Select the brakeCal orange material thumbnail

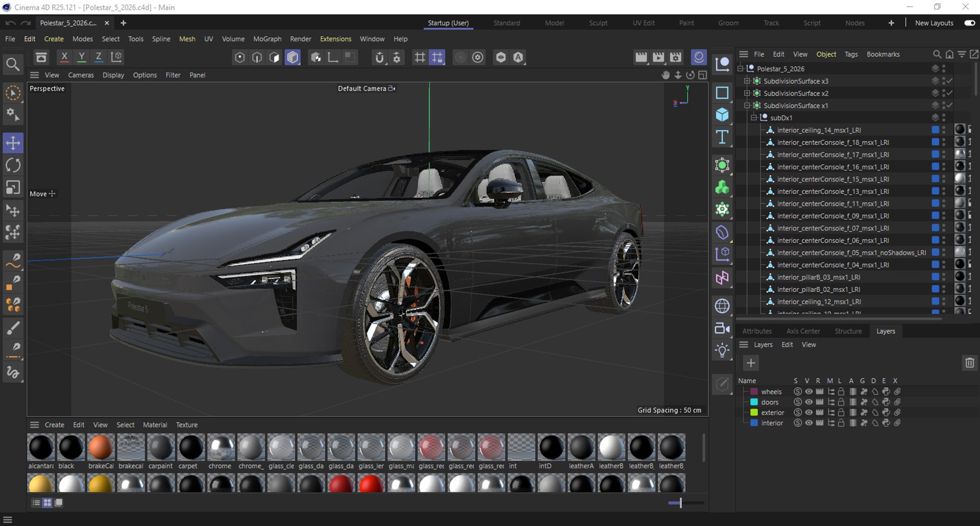point(101,447)
